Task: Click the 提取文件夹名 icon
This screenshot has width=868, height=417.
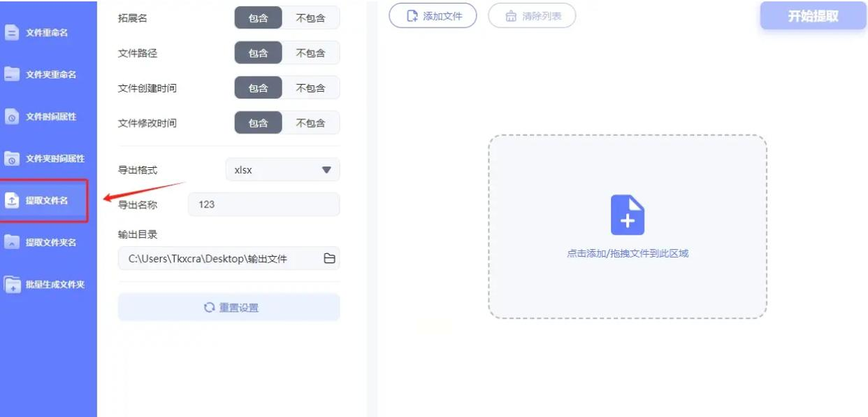Action: click(x=12, y=243)
